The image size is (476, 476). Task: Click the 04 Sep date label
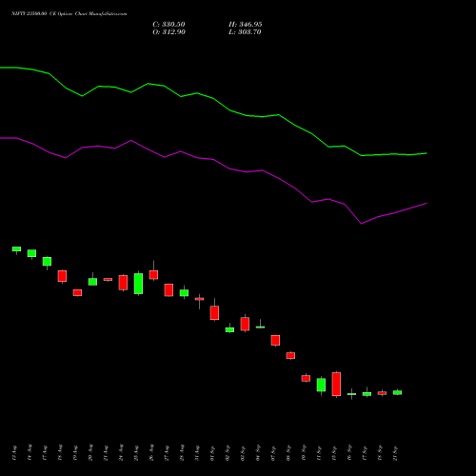tap(258, 453)
